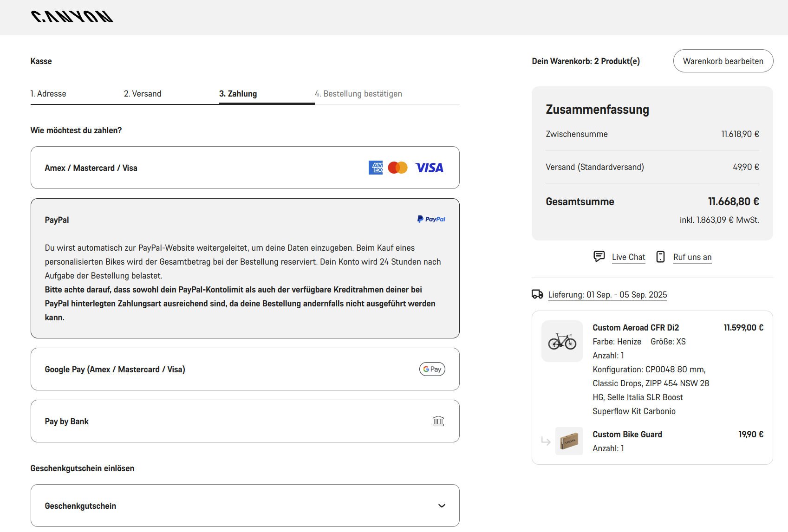Click the Warenkorb bearbeiten button
The width and height of the screenshot is (788, 532).
[723, 61]
